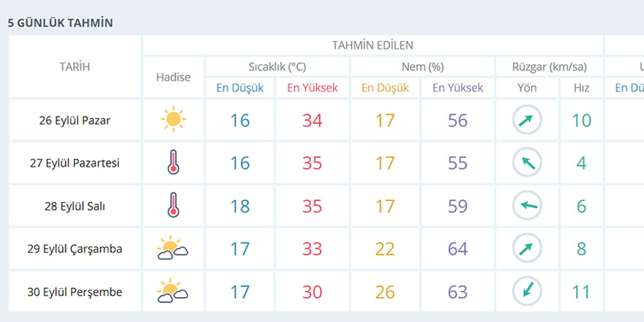Click the wind direction arrow for 29 Eylül Çarşamba
Viewport: 644px width, 322px height.
pos(527,249)
